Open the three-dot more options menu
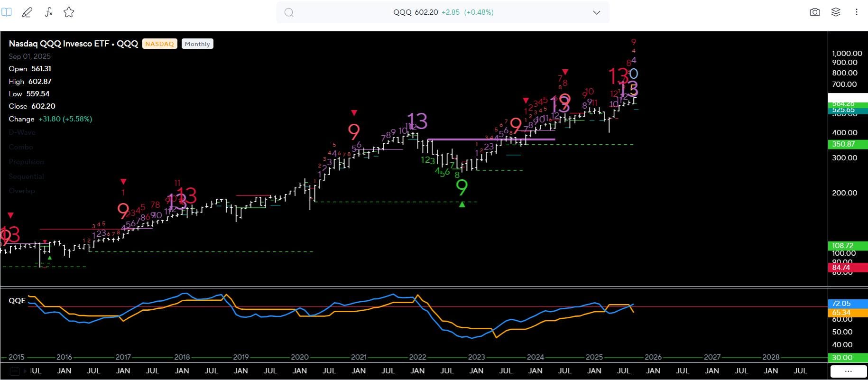This screenshot has height=380, width=868. tap(856, 12)
